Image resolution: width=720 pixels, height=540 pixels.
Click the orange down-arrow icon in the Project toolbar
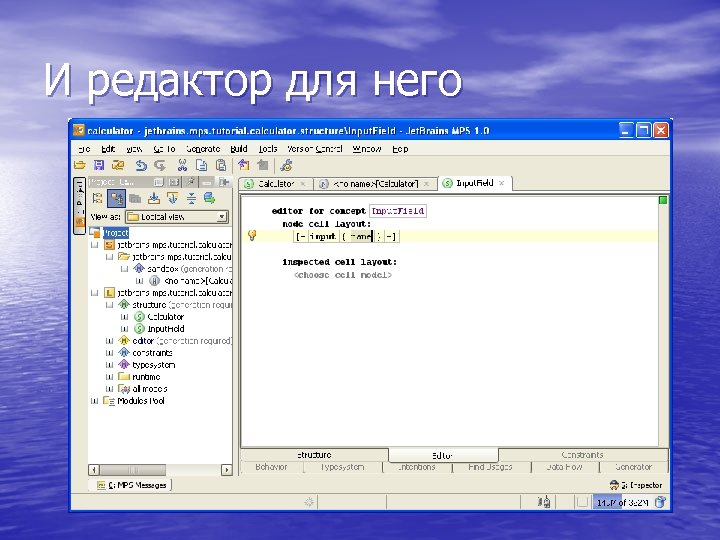(173, 198)
